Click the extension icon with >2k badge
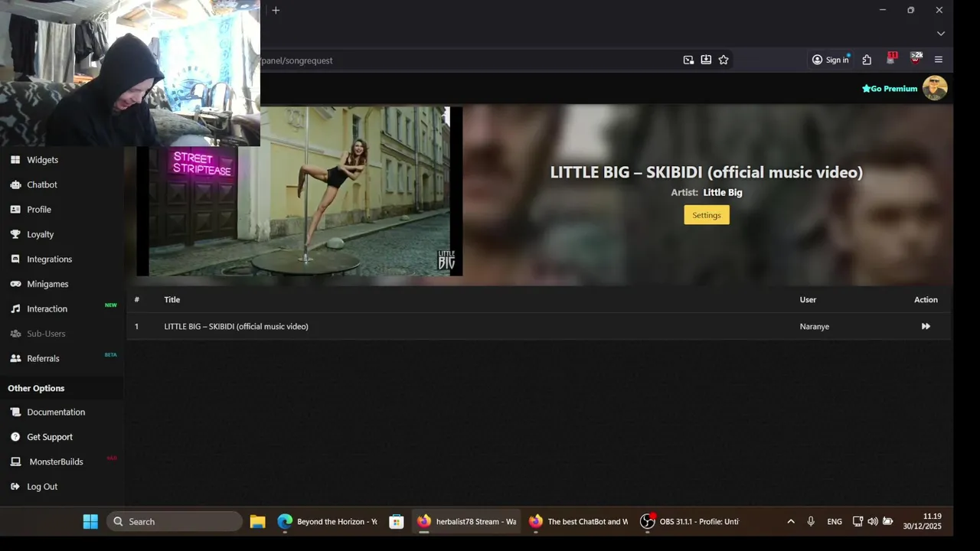The height and width of the screenshot is (551, 980). (x=916, y=59)
